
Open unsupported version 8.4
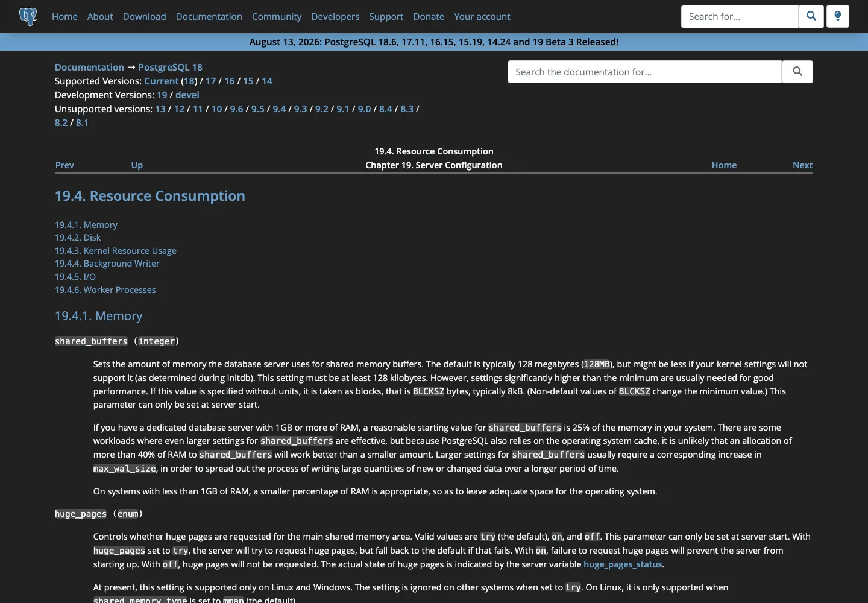coord(386,109)
